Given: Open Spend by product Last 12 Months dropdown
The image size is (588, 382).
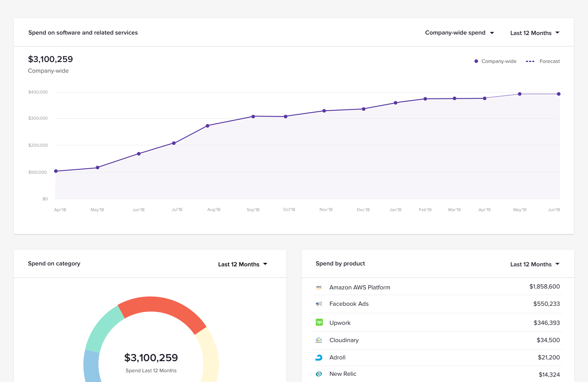Looking at the screenshot, I should pos(535,264).
